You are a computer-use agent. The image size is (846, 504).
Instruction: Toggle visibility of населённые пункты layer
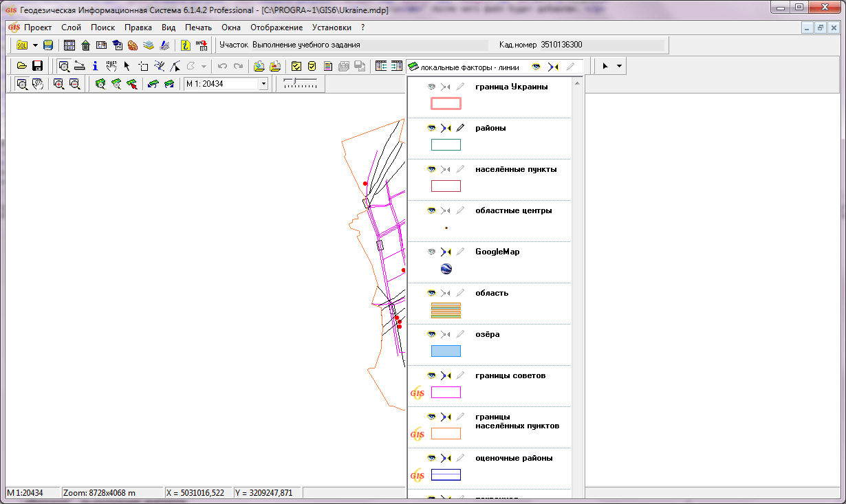coord(432,169)
